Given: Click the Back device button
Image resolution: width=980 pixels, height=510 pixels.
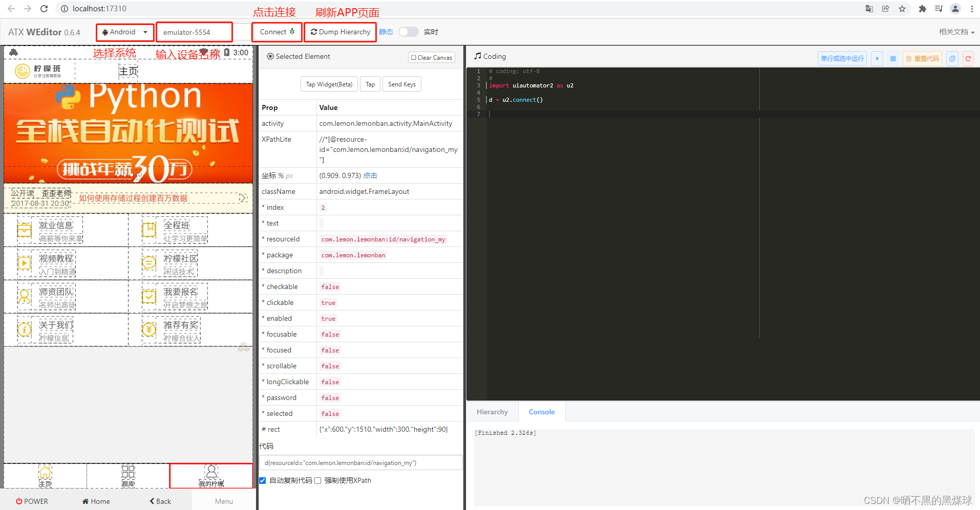Looking at the screenshot, I should (x=160, y=501).
